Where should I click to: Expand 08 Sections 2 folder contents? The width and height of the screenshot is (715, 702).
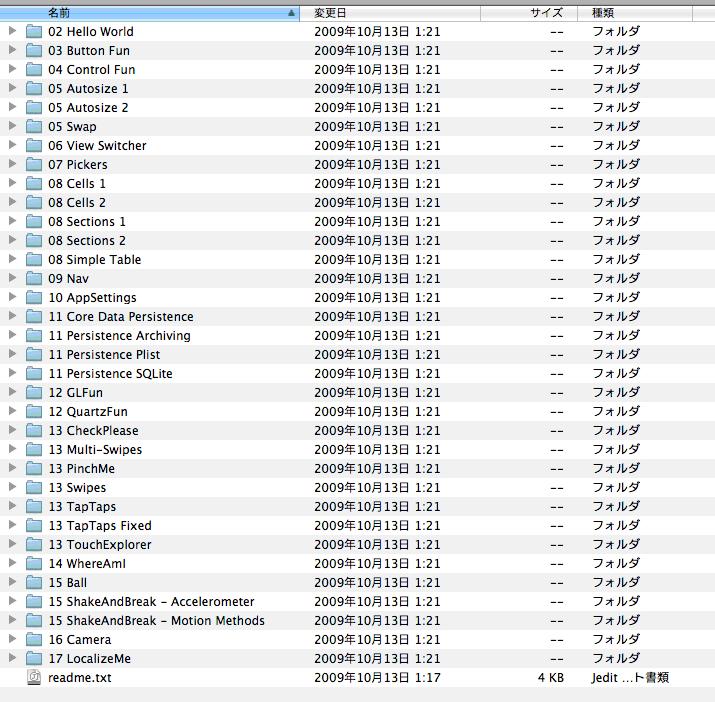pyautogui.click(x=12, y=240)
